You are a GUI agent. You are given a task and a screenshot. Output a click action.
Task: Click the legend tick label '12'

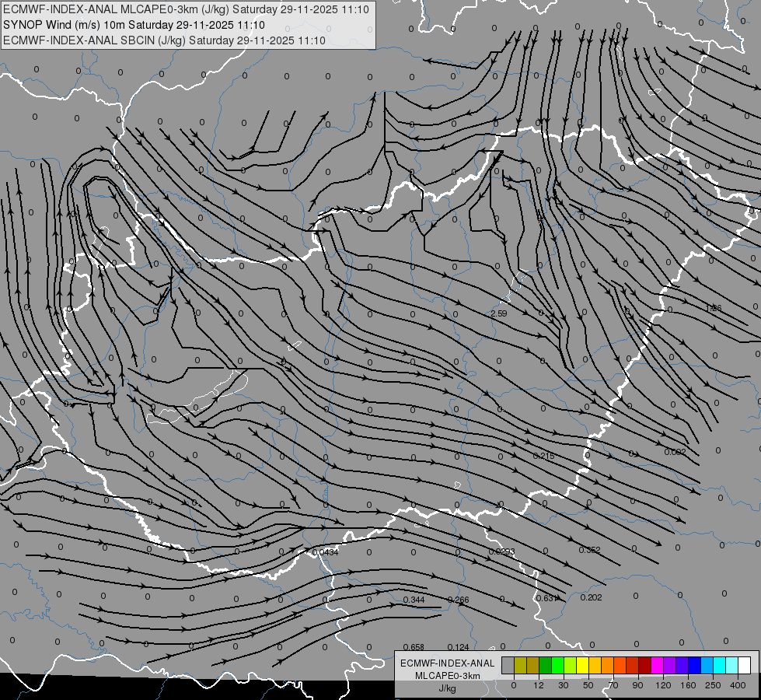click(539, 685)
